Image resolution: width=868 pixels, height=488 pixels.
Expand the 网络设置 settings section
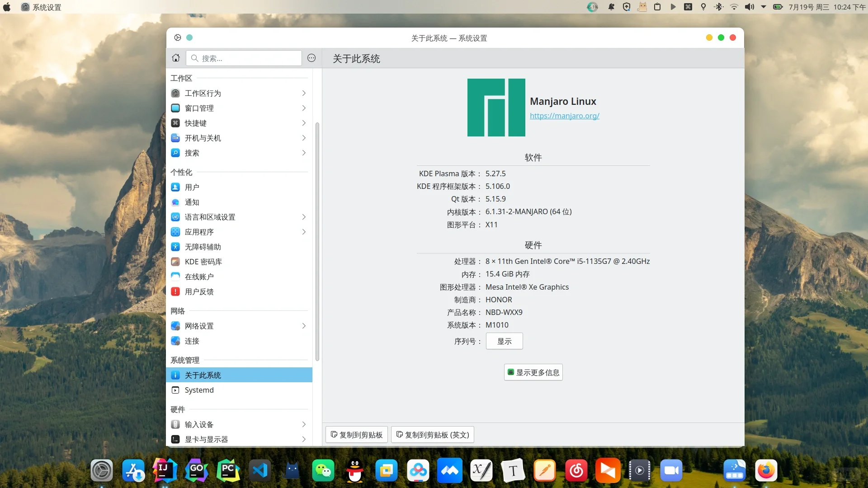pos(304,326)
